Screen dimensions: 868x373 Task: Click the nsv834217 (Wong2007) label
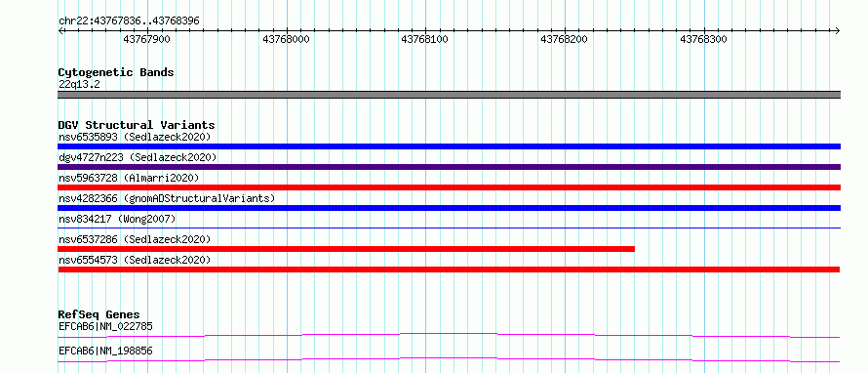[117, 219]
